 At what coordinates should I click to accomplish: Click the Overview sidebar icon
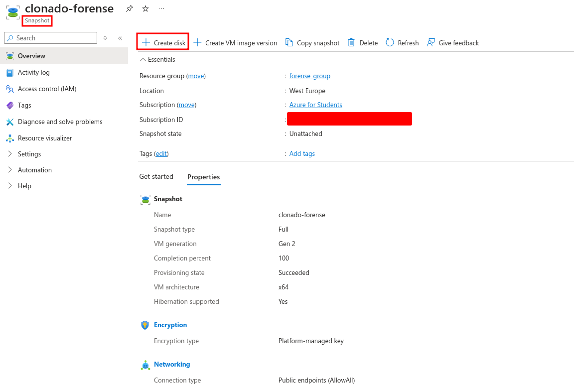click(10, 56)
